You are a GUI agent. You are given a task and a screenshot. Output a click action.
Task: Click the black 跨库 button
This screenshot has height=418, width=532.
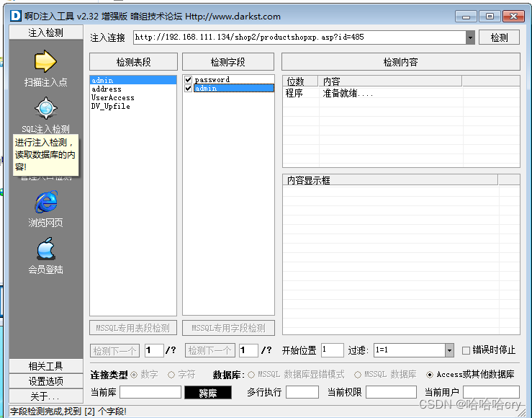pos(208,393)
